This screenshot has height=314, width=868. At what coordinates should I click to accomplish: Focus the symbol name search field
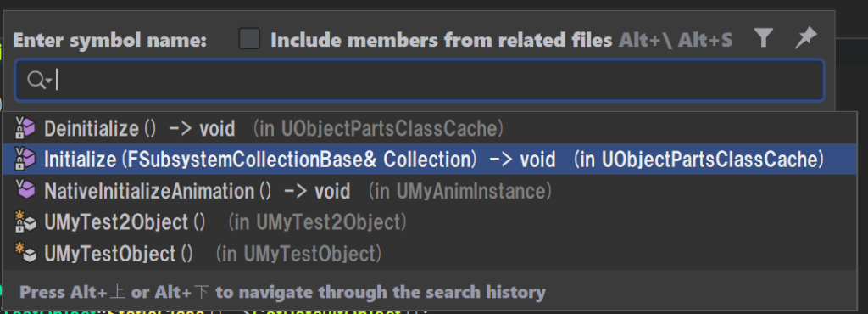coord(420,81)
